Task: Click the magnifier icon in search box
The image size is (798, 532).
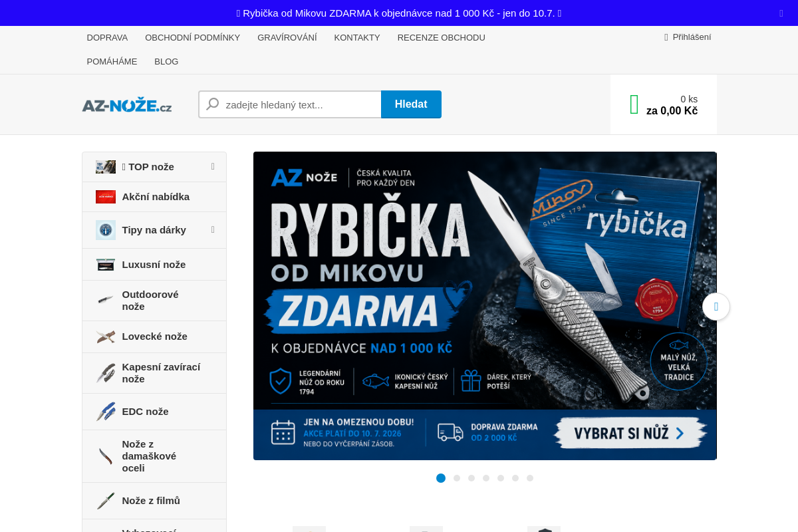Action: 213,104
